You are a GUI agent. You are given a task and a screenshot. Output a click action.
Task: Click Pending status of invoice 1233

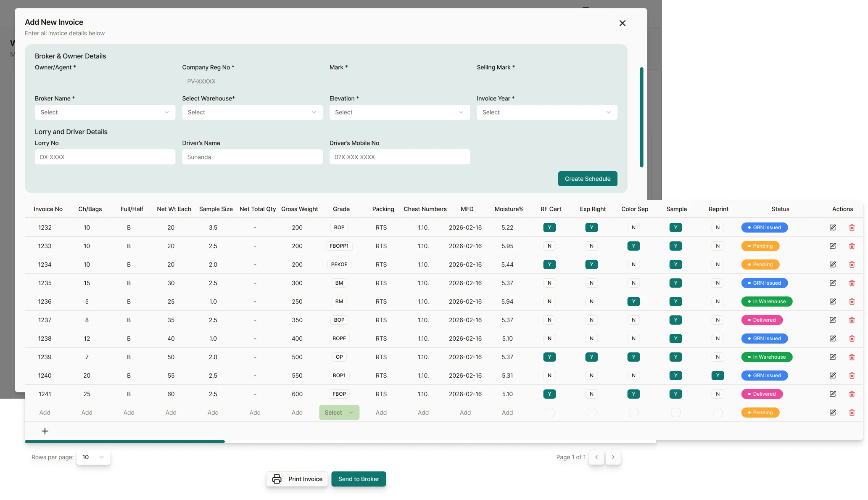[760, 246]
